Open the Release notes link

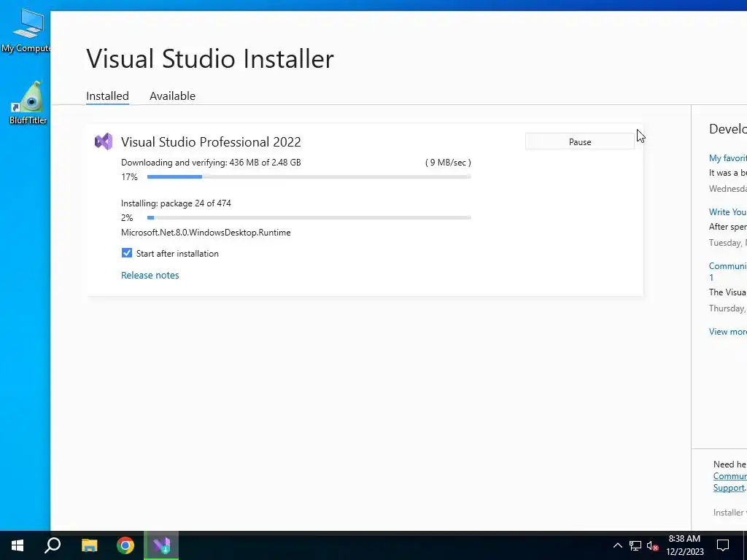pos(150,275)
